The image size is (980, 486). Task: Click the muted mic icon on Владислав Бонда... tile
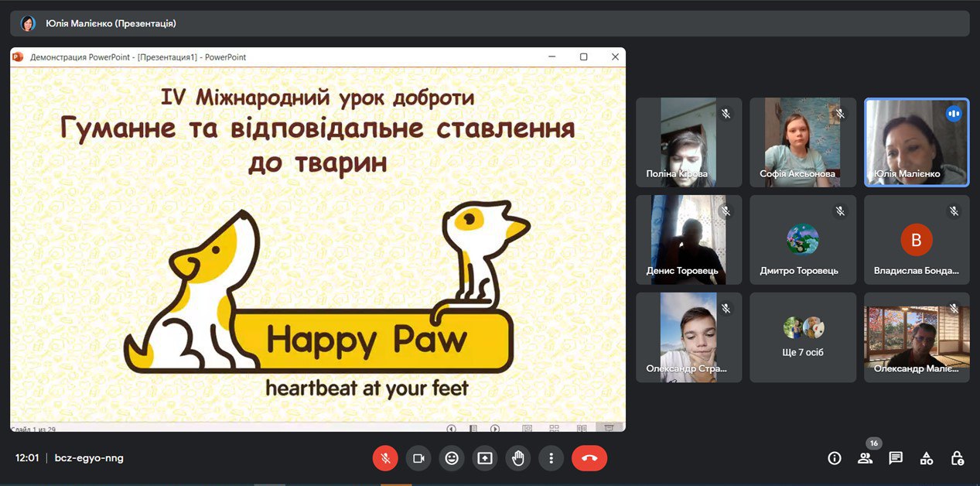point(954,211)
